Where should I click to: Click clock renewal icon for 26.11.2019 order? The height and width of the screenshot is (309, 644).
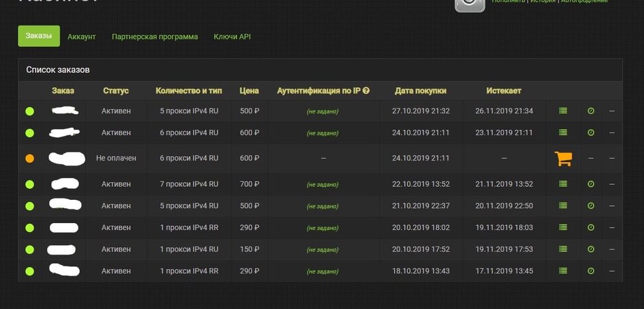tap(590, 111)
